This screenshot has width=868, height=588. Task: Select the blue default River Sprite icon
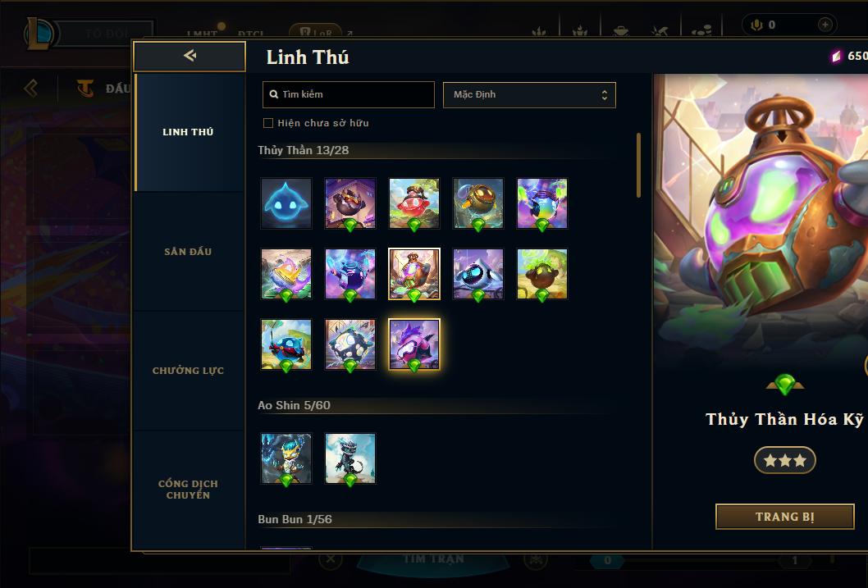pyautogui.click(x=286, y=203)
